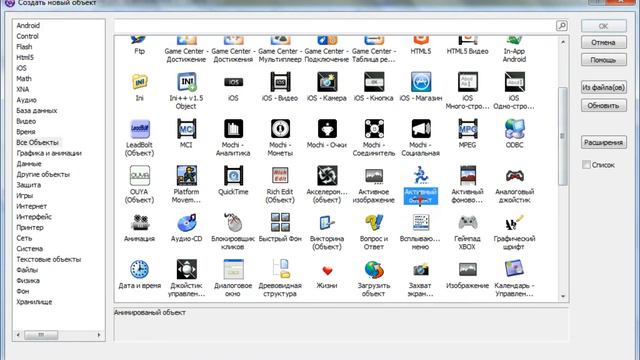Select the Mochi - Монеты object

(x=280, y=129)
